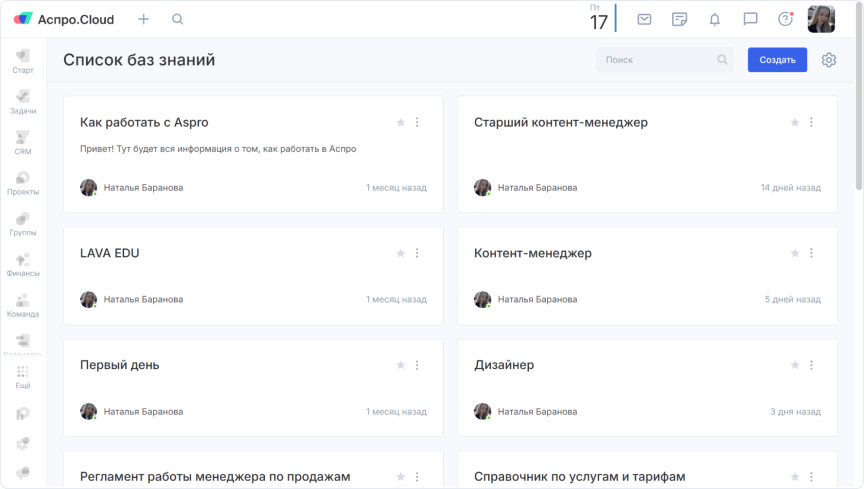The width and height of the screenshot is (864, 489).
Task: Click the 'Поиск' search field
Action: click(x=660, y=60)
